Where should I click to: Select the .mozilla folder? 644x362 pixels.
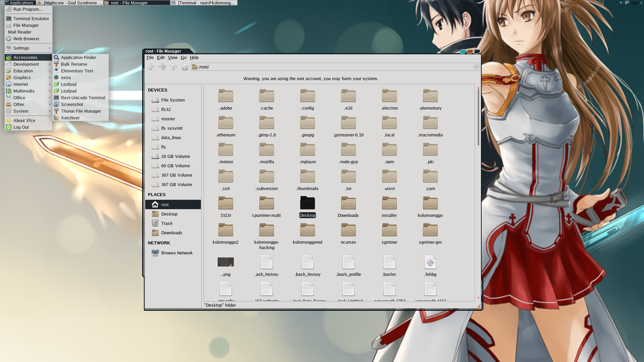click(267, 153)
